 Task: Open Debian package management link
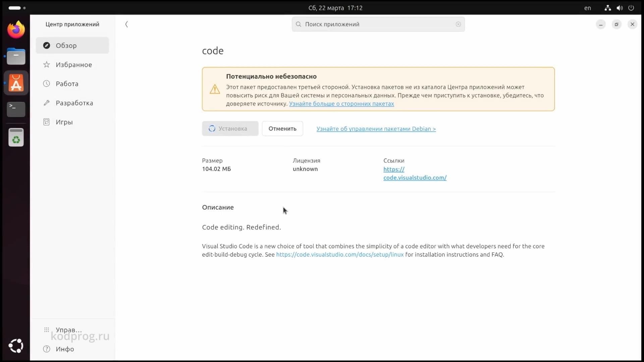[376, 129]
